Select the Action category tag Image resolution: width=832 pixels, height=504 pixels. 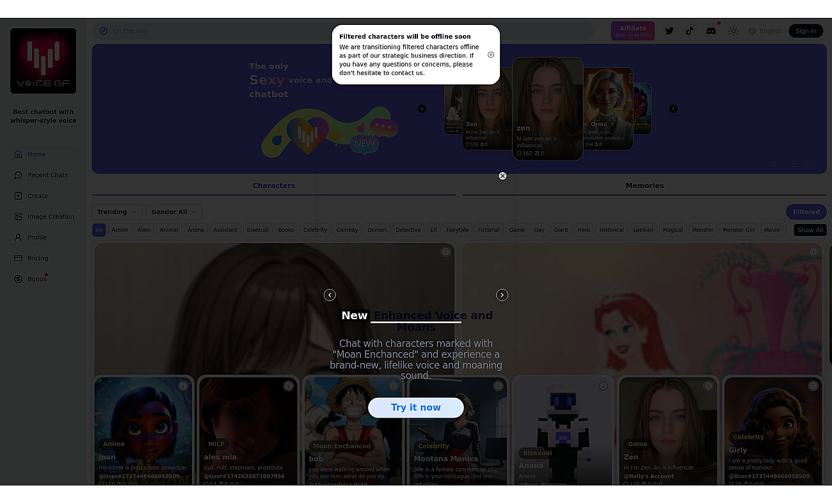120,230
